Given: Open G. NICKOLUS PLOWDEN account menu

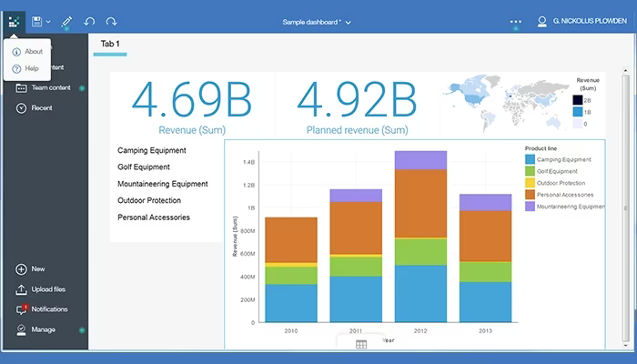Looking at the screenshot, I should coord(590,21).
